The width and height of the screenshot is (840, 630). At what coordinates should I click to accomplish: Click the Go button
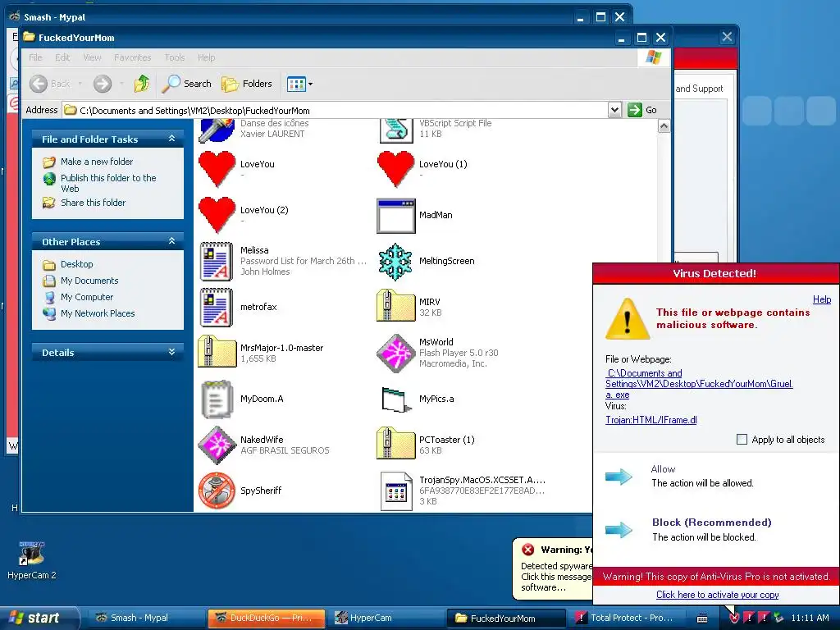point(643,110)
